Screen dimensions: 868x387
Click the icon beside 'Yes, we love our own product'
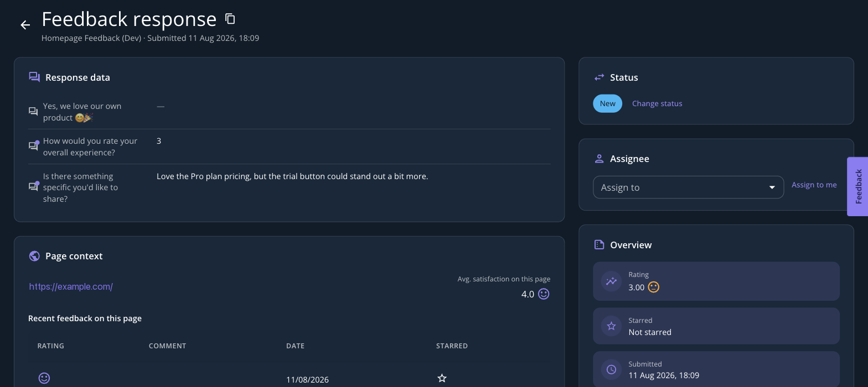[33, 112]
